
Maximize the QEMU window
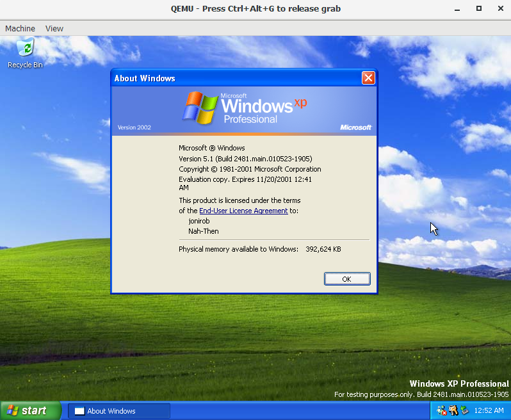point(479,9)
